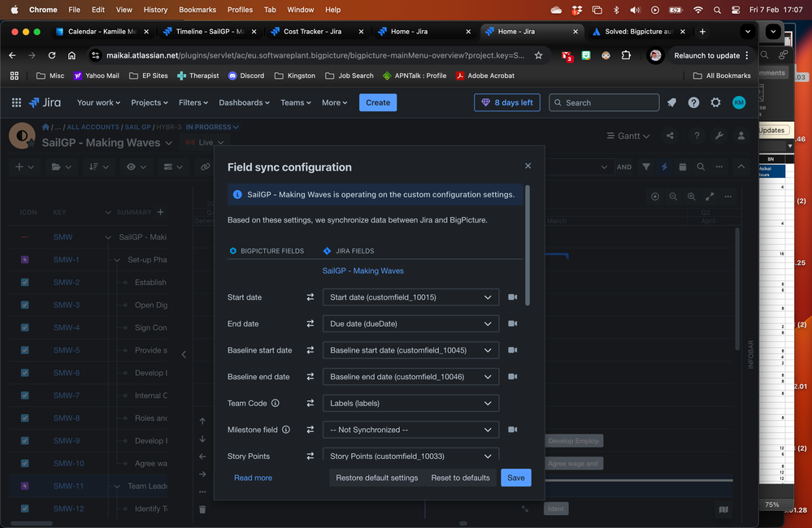Open the Dashboards menu in Jira
Viewport: 812px width, 528px height.
(244, 102)
